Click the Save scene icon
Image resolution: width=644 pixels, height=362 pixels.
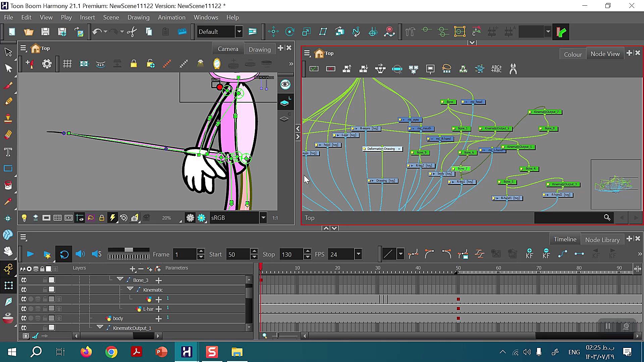tap(45, 32)
